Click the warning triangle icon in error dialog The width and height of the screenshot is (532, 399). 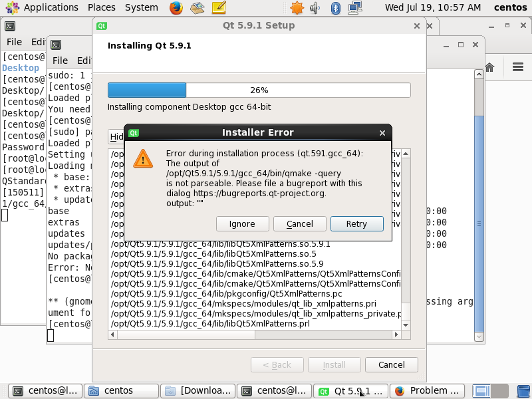143,159
